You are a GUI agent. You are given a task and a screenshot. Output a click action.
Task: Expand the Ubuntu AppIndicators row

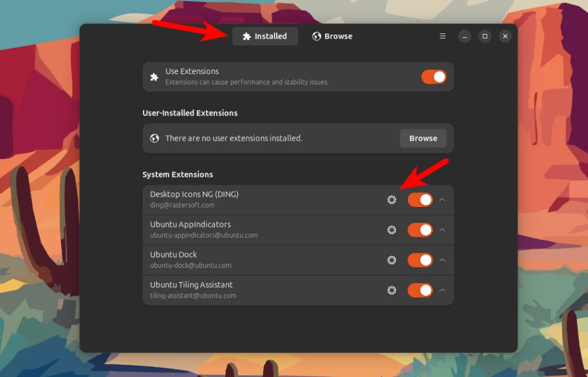(442, 230)
